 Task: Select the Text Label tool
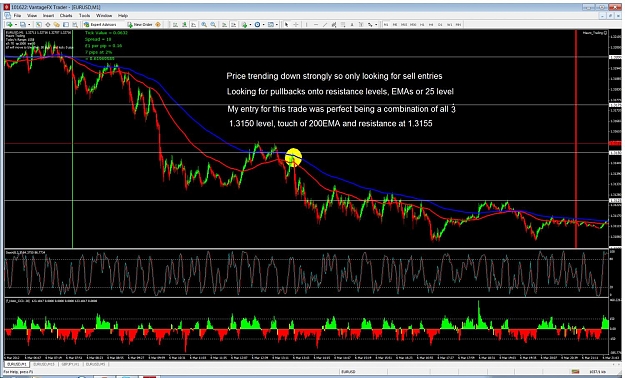[361, 25]
